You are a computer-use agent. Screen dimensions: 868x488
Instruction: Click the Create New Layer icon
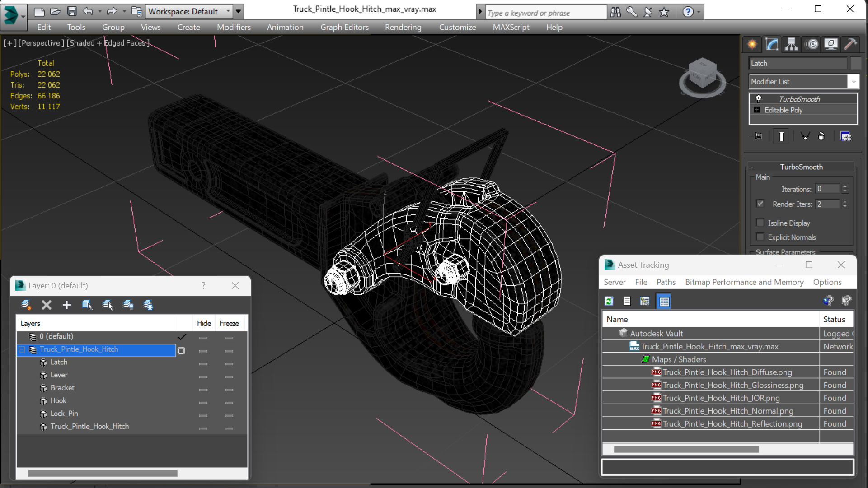coord(26,305)
